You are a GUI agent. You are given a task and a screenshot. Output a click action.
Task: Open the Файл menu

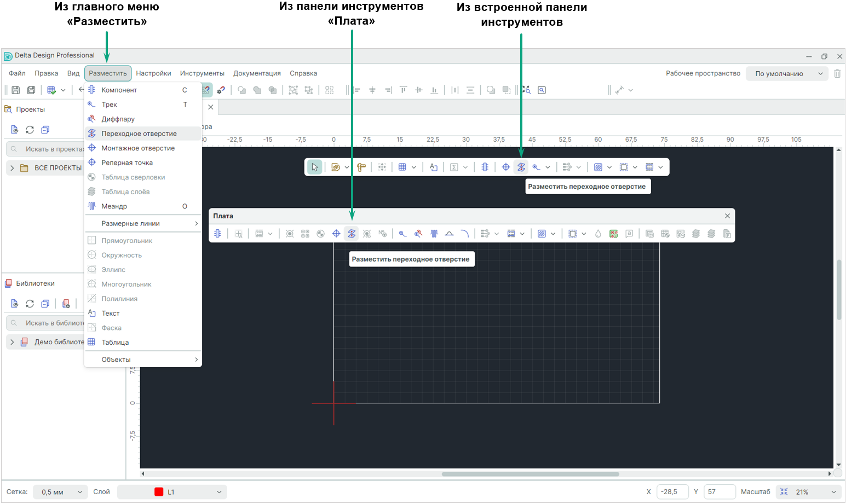pos(17,73)
